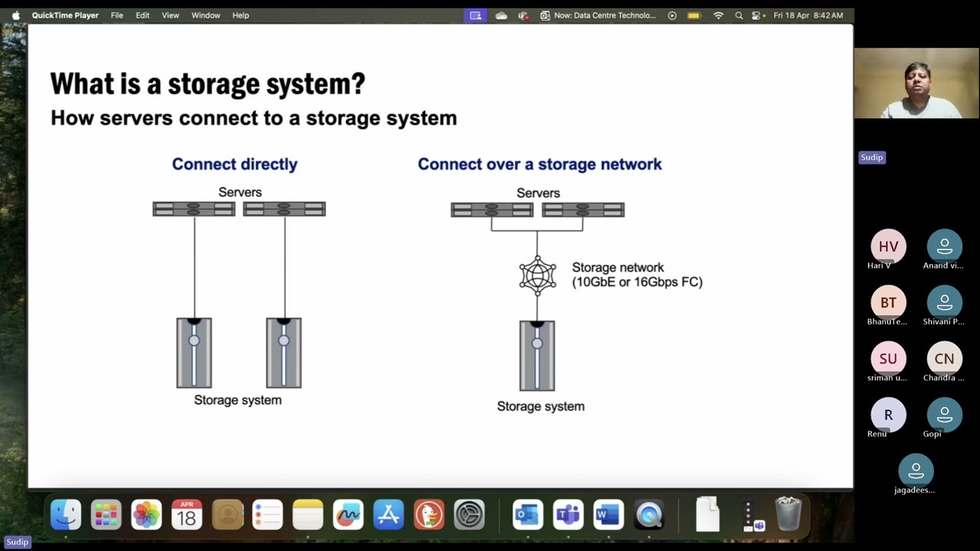980x551 pixels.
Task: Open Launchpad in the dock
Action: (x=106, y=514)
